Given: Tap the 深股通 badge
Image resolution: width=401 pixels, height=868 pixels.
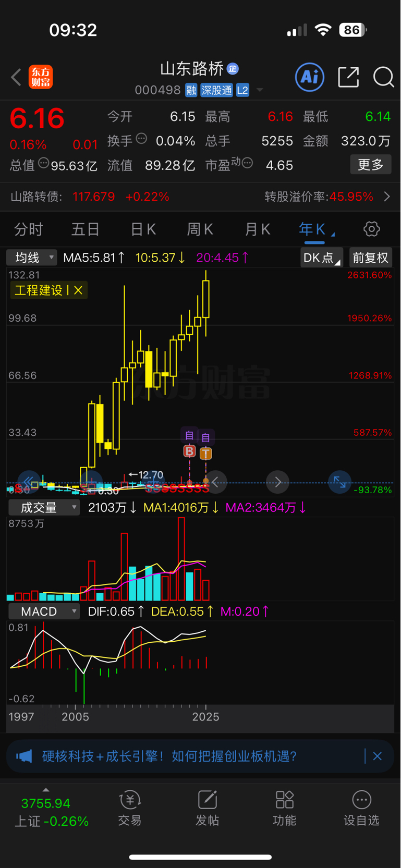Looking at the screenshot, I should pos(217,90).
